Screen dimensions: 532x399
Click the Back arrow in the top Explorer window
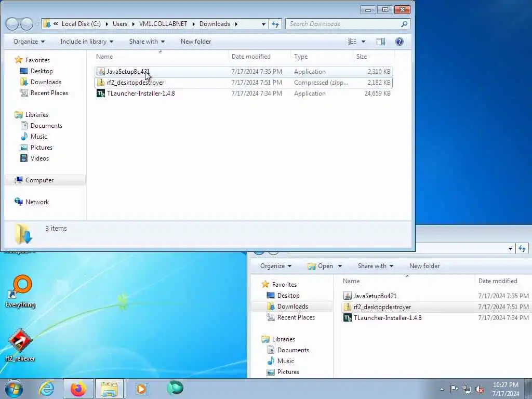[x=12, y=24]
